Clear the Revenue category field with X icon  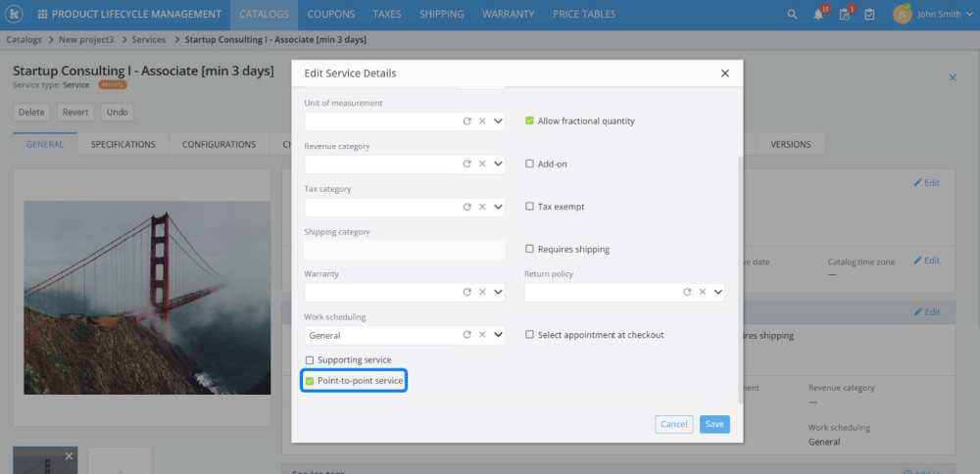point(482,165)
